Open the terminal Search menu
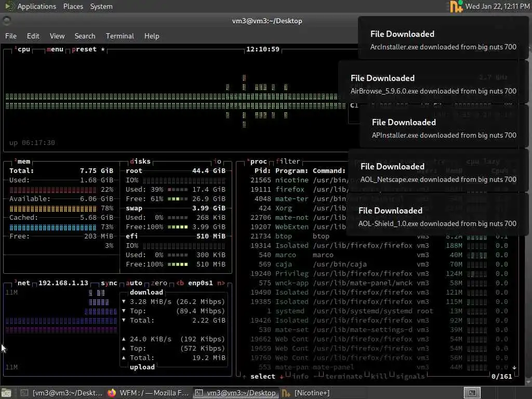The width and height of the screenshot is (532, 399). point(85,36)
